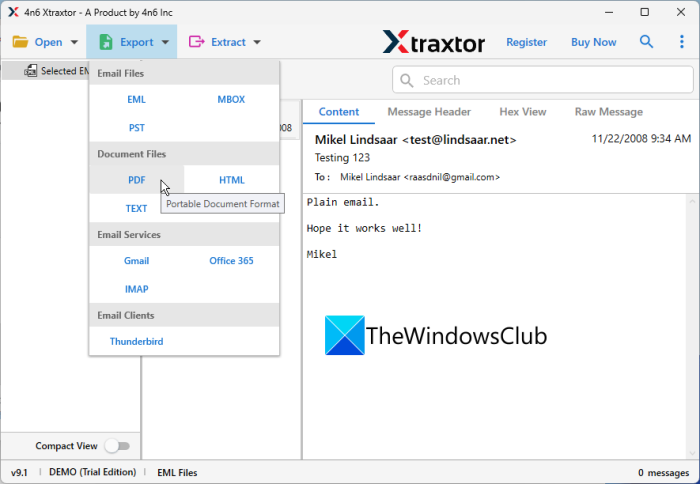
Task: Click the green Export file icon
Action: (x=106, y=42)
